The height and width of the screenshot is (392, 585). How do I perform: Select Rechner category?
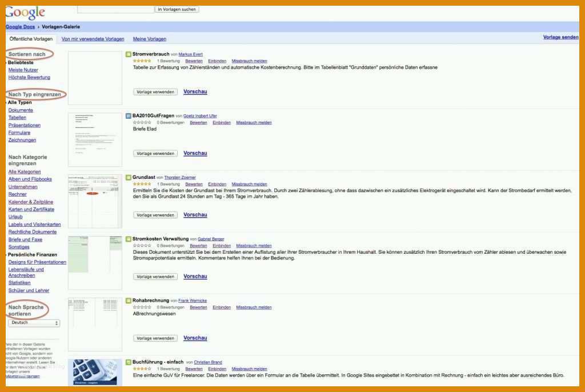[x=18, y=194]
